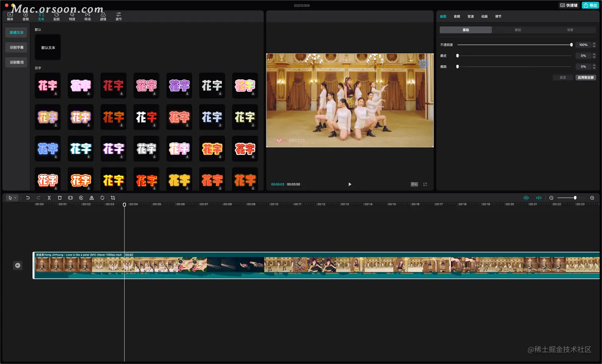
Task: Select the Hong JinYoung video clip on timeline
Action: (x=316, y=265)
